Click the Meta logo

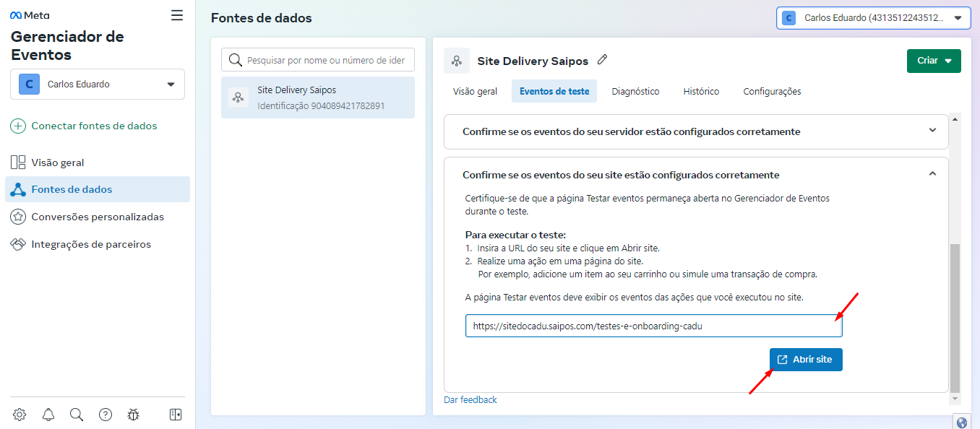(30, 15)
